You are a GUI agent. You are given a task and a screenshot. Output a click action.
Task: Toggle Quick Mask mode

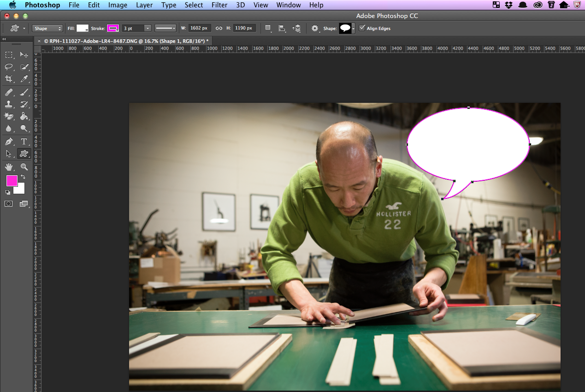(x=8, y=203)
